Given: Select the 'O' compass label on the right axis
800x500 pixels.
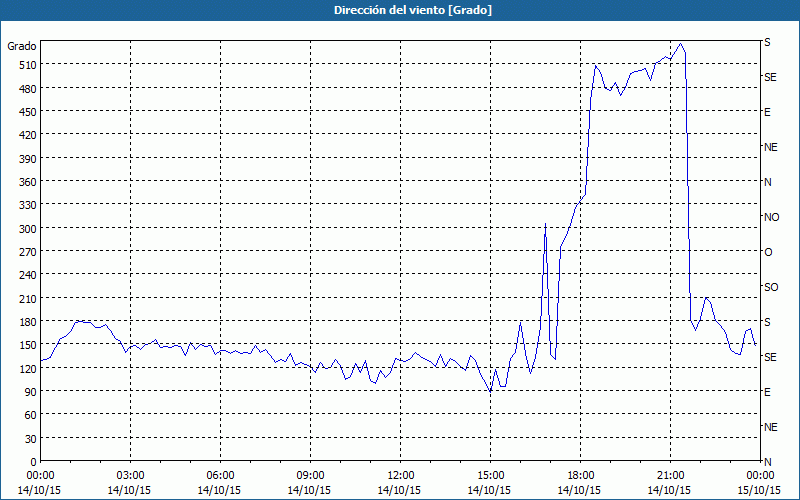Looking at the screenshot, I should click(x=768, y=252).
